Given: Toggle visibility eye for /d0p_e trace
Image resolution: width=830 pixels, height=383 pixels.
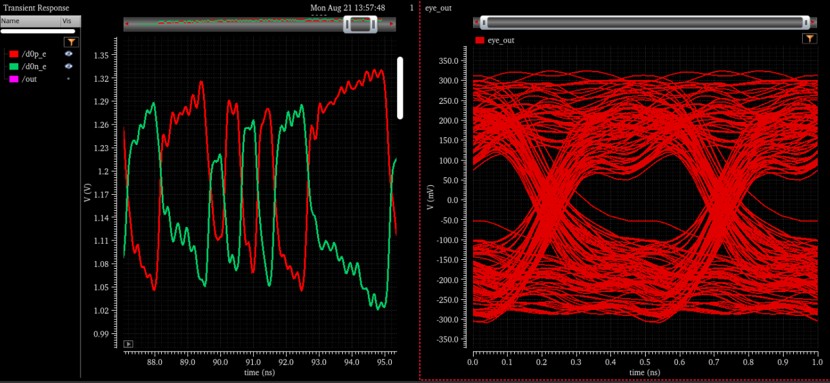Looking at the screenshot, I should (x=68, y=54).
